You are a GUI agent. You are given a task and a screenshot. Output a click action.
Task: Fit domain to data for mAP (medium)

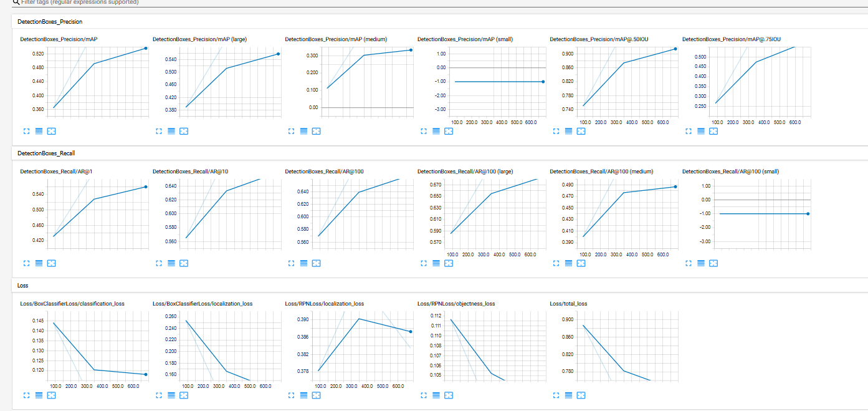click(316, 131)
